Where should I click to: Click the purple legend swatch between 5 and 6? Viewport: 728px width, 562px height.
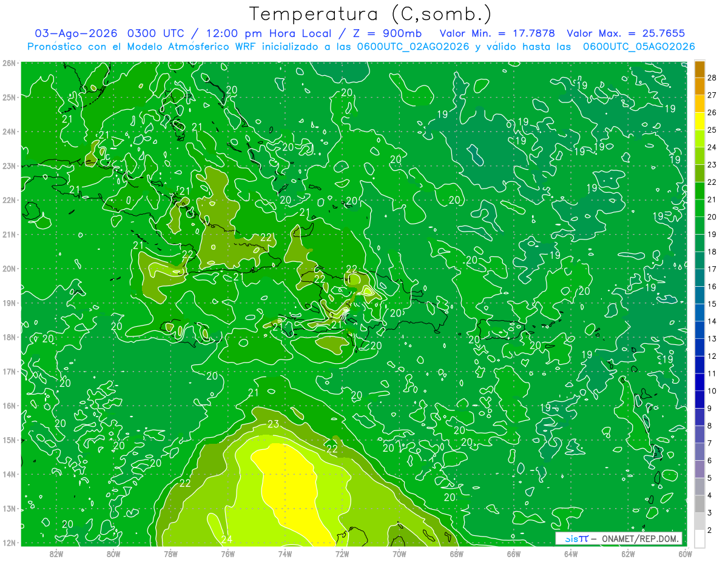pyautogui.click(x=700, y=469)
